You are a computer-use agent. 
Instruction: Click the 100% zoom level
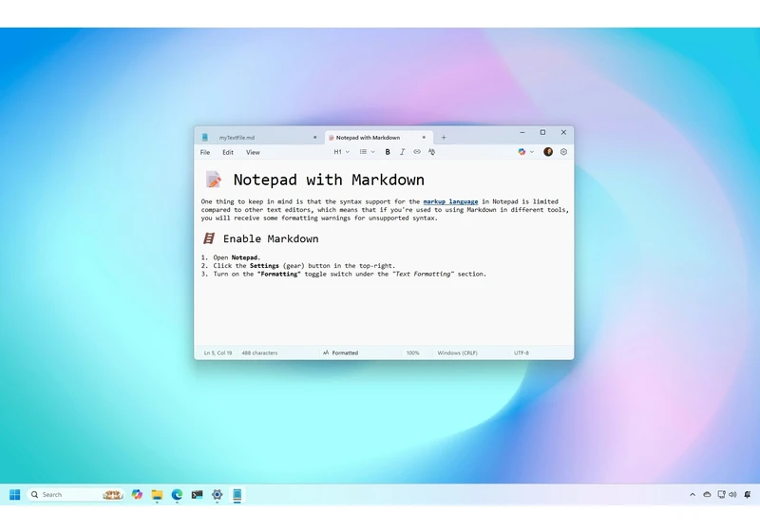[413, 352]
